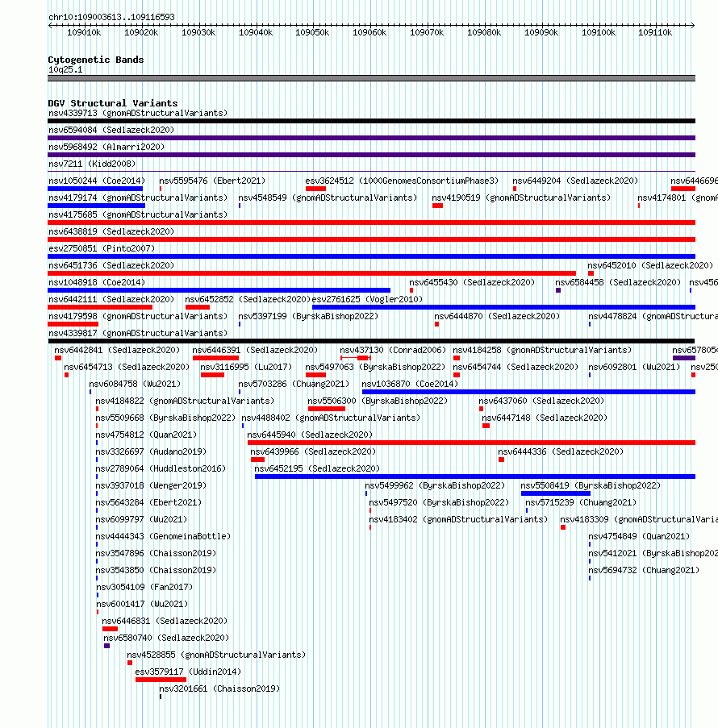
Task: Click the red bar for esv3624512
Action: (315, 189)
